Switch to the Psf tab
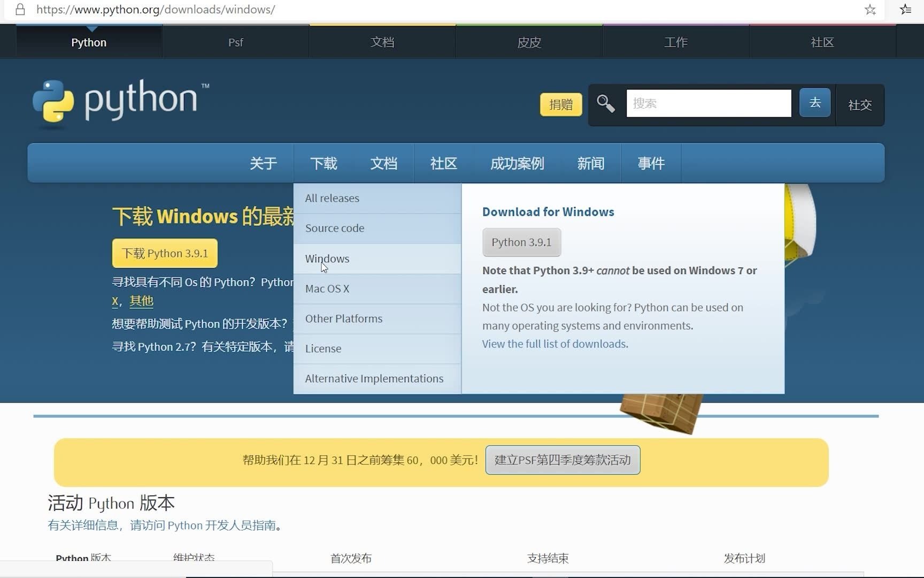The height and width of the screenshot is (578, 924). 235,42
